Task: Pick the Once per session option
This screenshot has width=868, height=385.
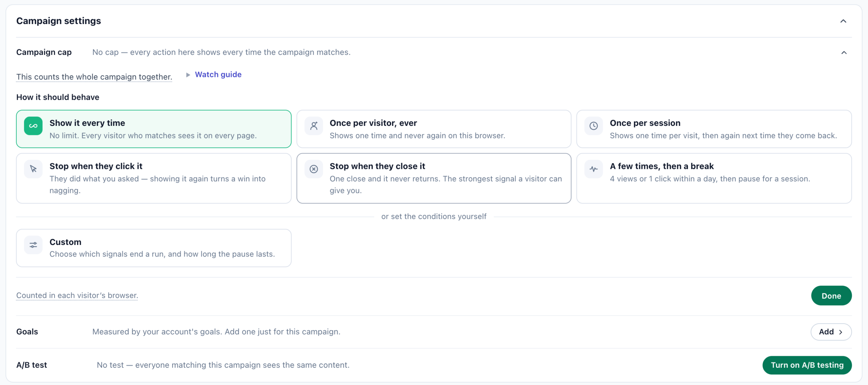Action: coord(714,129)
